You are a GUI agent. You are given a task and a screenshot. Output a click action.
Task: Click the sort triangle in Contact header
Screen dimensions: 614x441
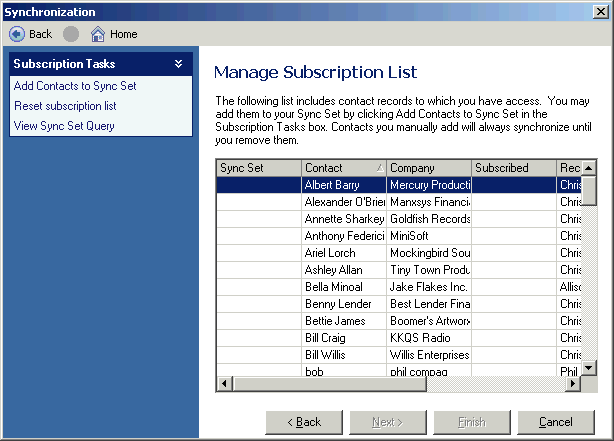coord(380,168)
